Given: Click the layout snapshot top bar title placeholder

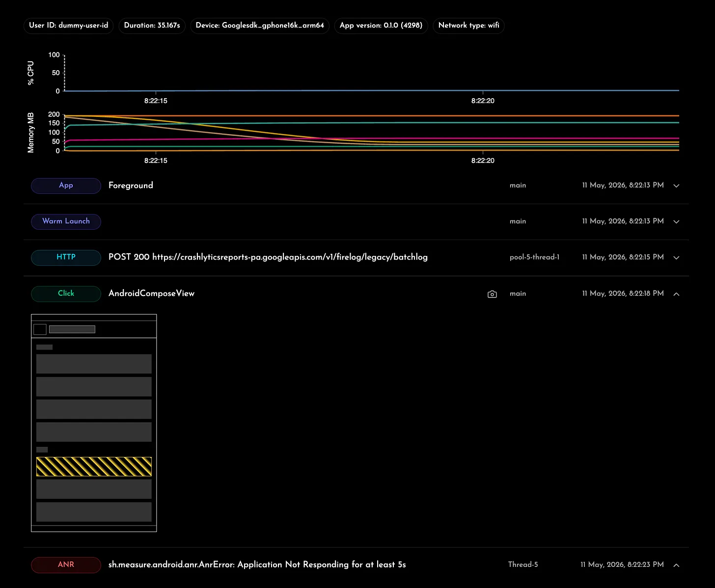Looking at the screenshot, I should pyautogui.click(x=72, y=329).
